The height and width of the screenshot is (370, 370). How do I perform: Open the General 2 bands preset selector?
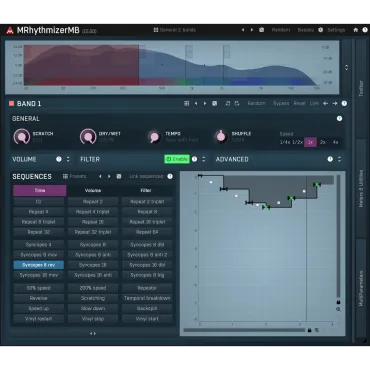click(175, 30)
